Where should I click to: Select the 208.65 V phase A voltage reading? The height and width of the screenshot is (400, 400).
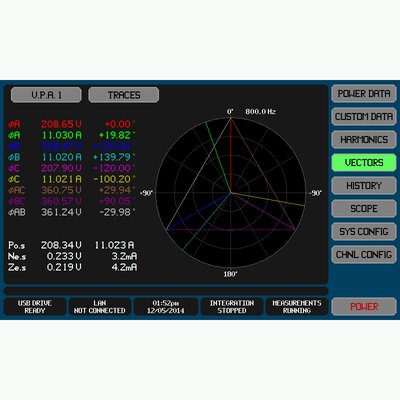point(61,124)
